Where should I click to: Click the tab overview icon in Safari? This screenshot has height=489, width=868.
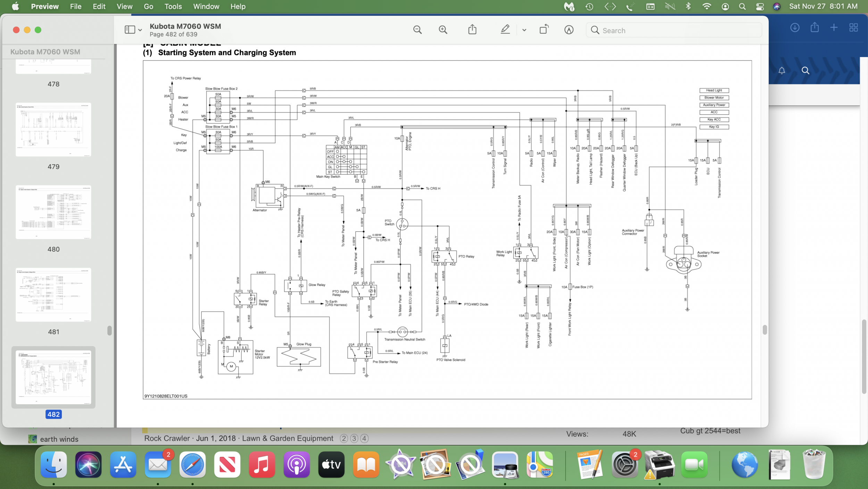pos(853,27)
